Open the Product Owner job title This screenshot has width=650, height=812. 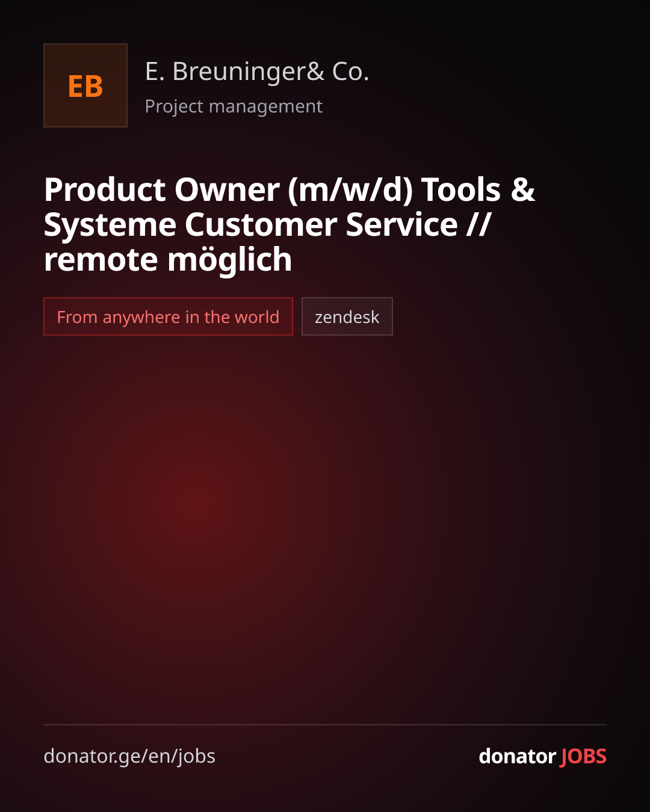pyautogui.click(x=289, y=224)
